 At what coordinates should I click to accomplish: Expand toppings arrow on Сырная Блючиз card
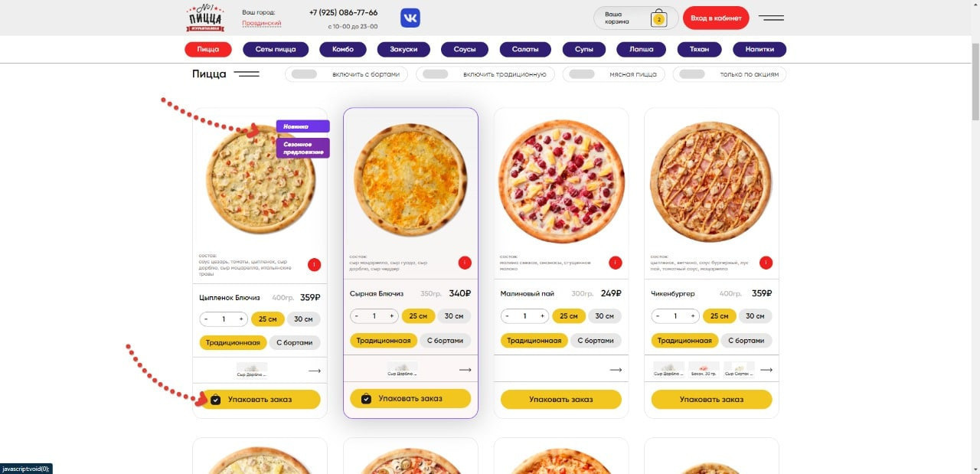[465, 370]
